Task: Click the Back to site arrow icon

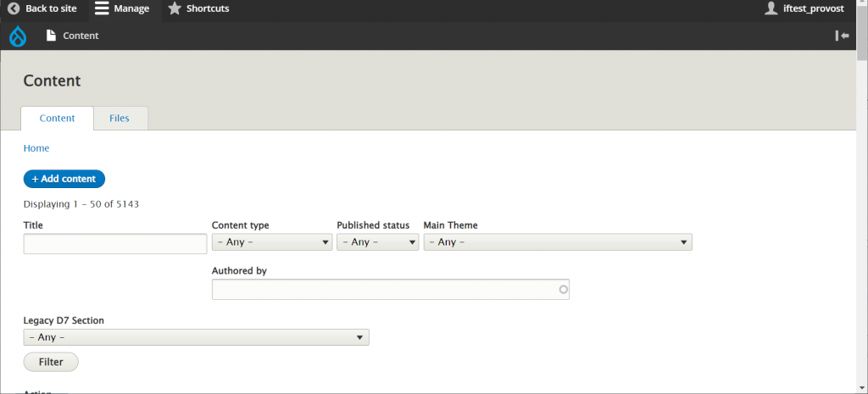Action: (14, 8)
